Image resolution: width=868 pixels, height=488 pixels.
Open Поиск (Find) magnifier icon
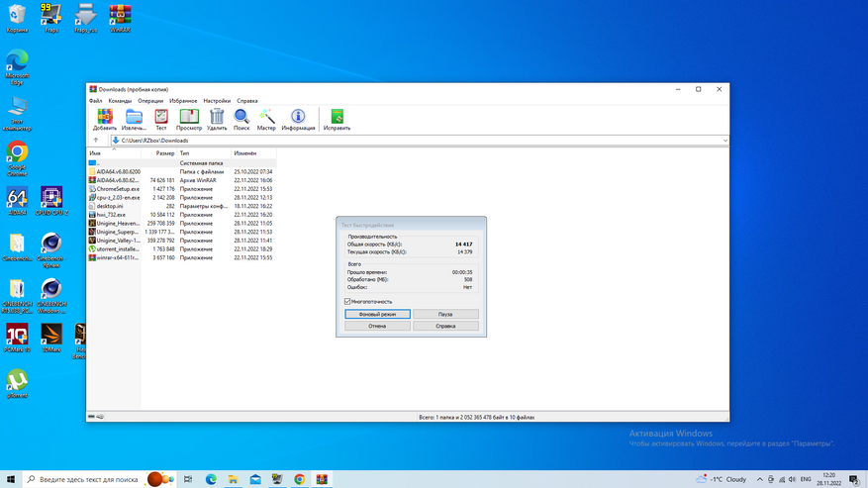(241, 119)
